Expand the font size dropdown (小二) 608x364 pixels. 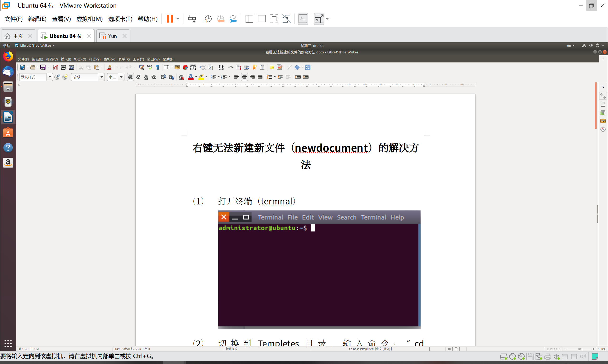(x=121, y=77)
